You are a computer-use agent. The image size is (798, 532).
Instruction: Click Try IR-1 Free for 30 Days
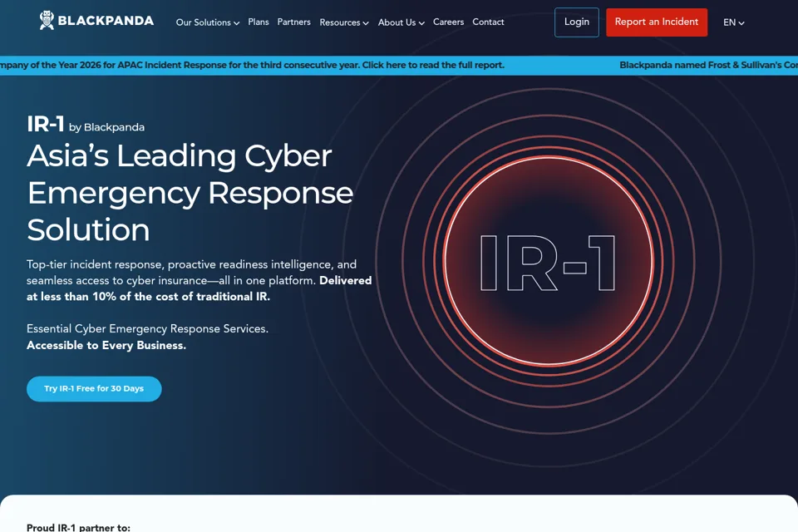click(94, 388)
